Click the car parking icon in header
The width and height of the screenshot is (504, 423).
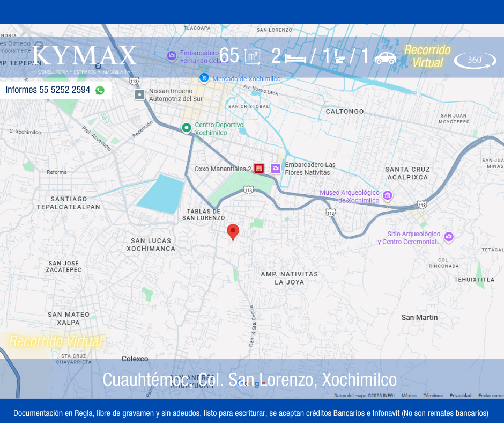tap(385, 57)
